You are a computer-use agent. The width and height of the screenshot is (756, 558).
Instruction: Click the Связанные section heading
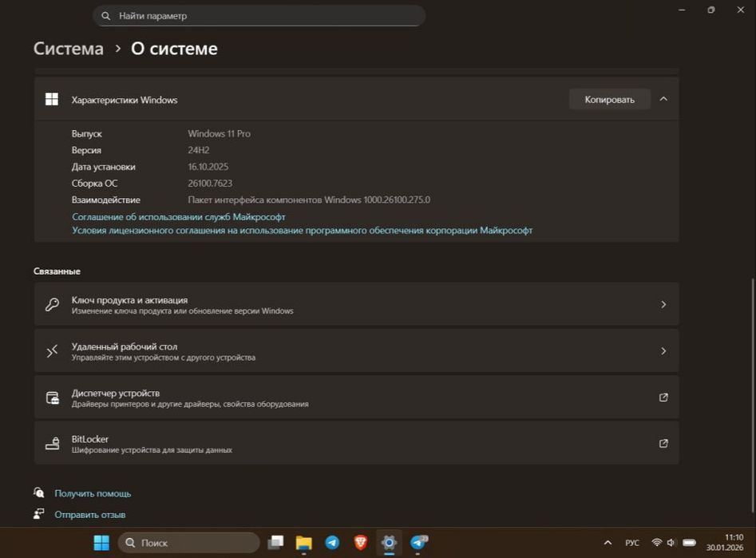(57, 271)
